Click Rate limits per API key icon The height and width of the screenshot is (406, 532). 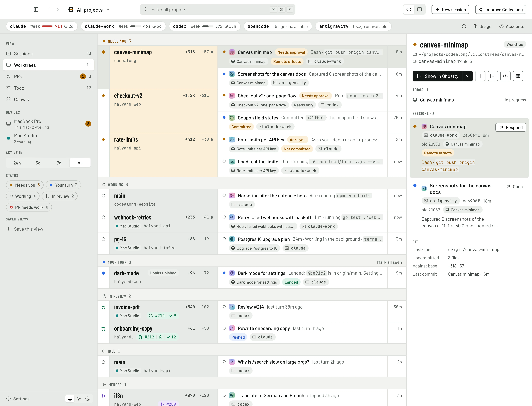(x=232, y=139)
